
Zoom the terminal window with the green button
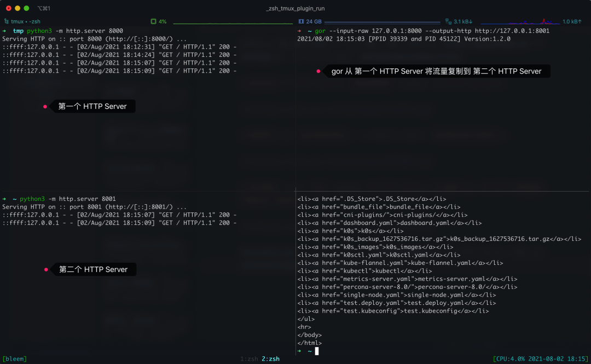click(x=26, y=8)
